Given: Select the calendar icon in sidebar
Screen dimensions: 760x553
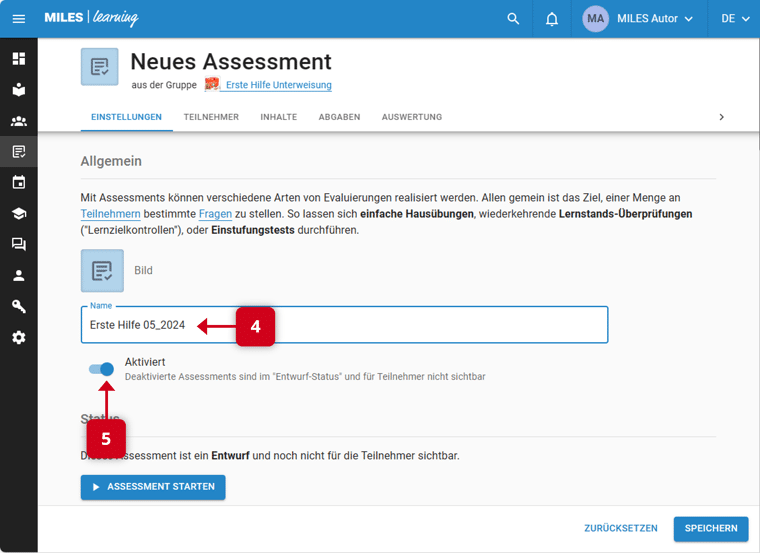Looking at the screenshot, I should tap(19, 183).
